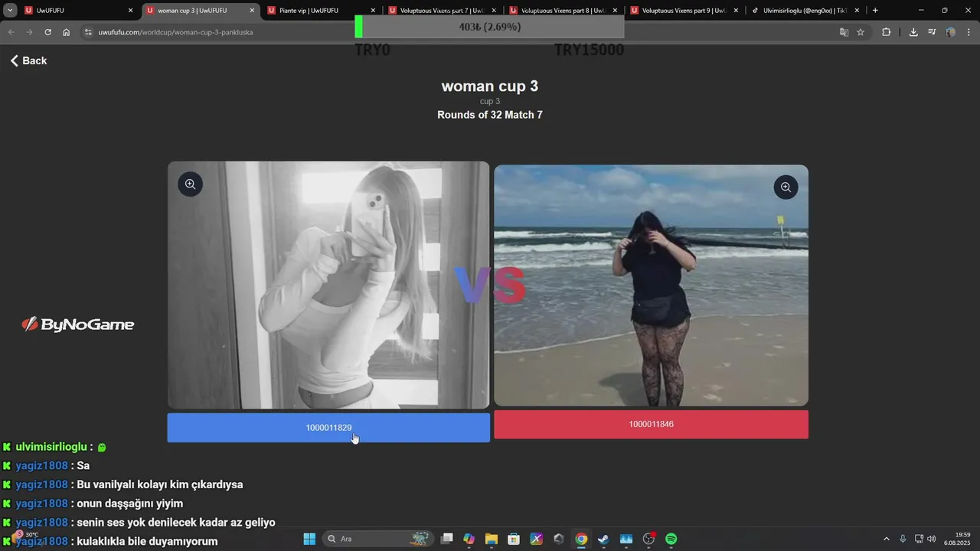Click the microphone tray icon
980x551 pixels.
(903, 539)
